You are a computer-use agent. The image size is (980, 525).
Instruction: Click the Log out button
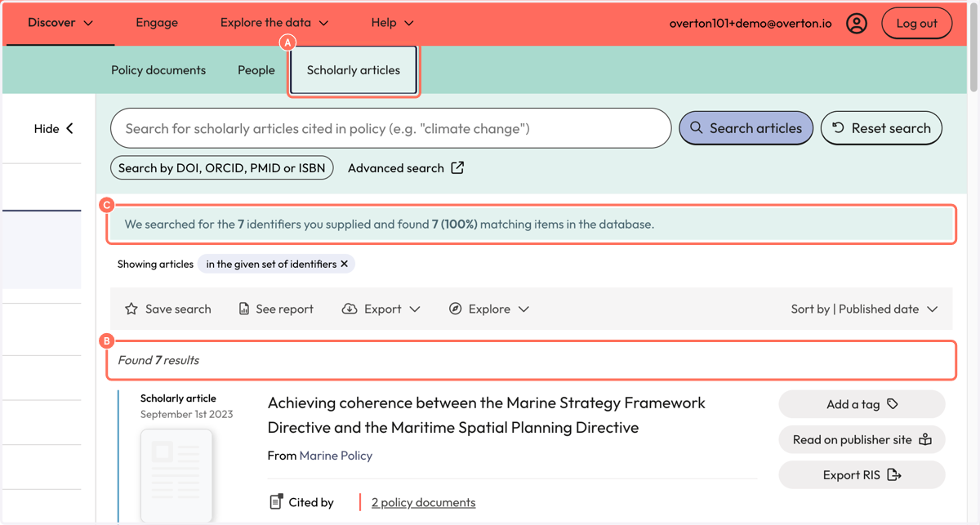pos(916,23)
